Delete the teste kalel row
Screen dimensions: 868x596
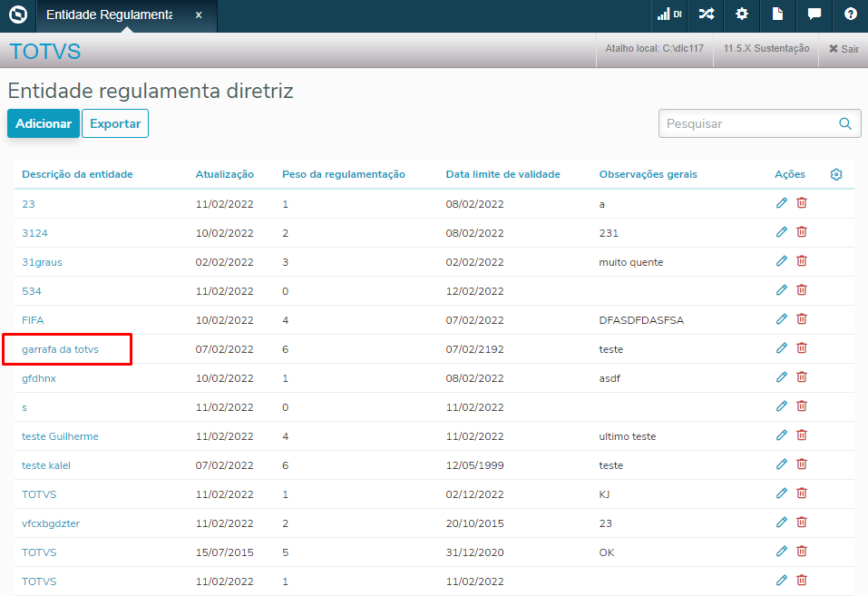(x=802, y=464)
